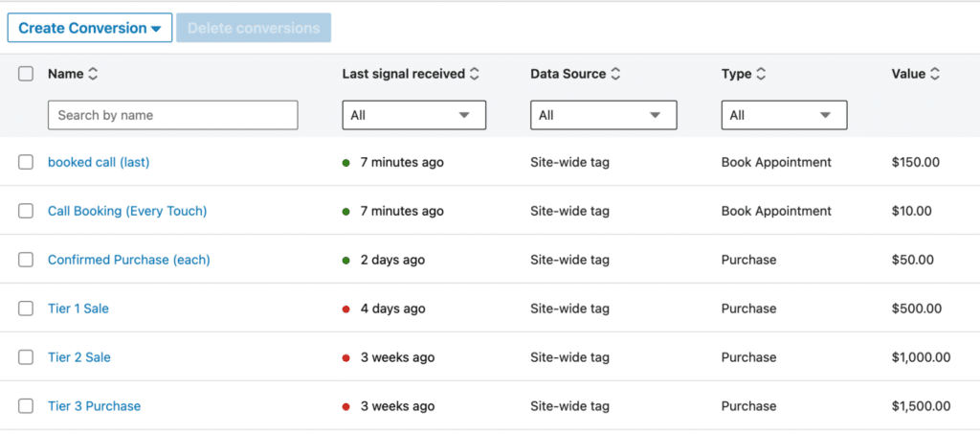
Task: Click the Delete conversions button
Action: 254,28
